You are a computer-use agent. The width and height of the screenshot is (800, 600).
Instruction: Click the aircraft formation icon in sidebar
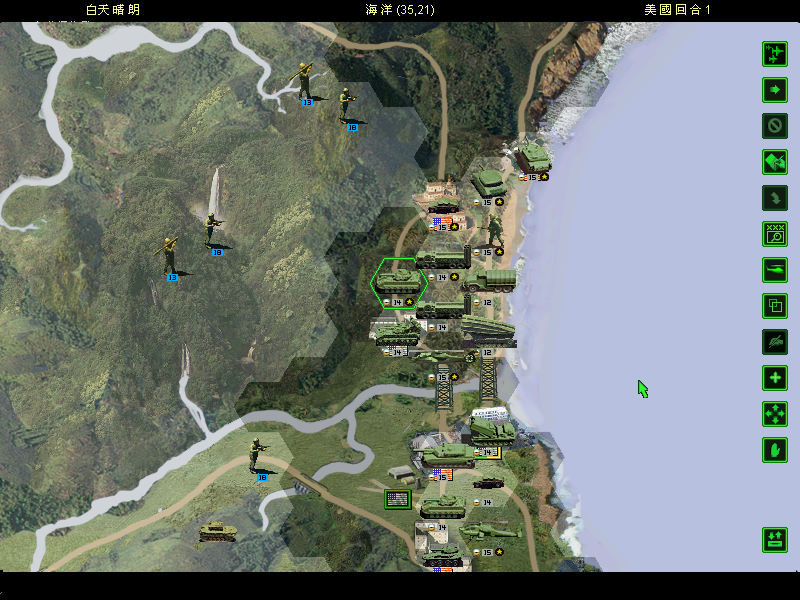[x=775, y=54]
